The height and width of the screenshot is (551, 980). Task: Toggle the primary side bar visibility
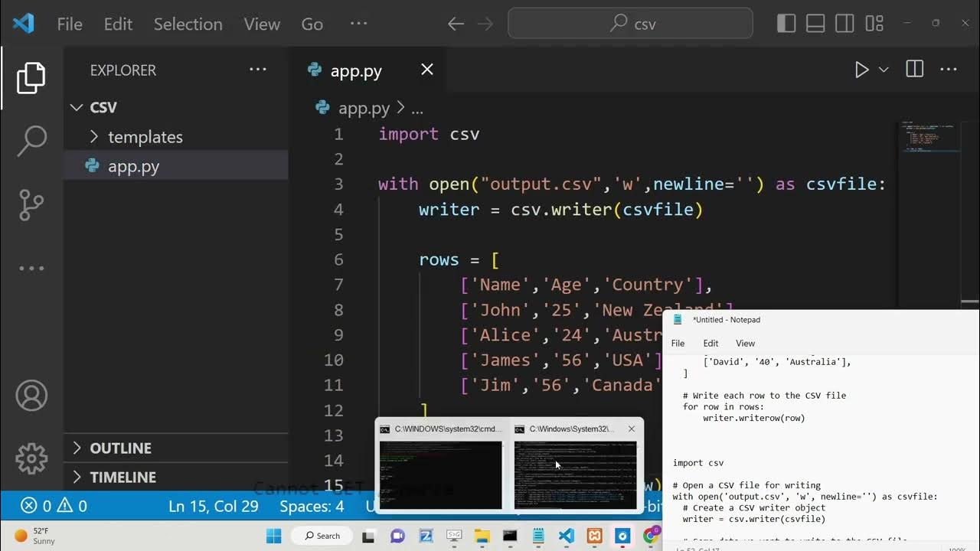786,24
